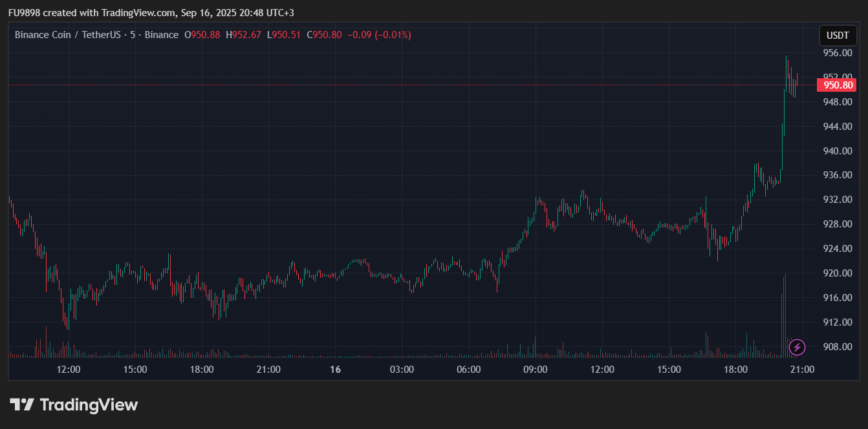This screenshot has width=868, height=429.
Task: Click the 956.00 price axis label
Action: tap(837, 53)
